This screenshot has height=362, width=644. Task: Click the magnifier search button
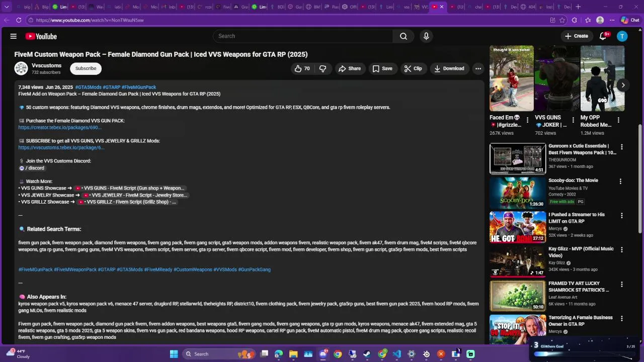point(404,36)
